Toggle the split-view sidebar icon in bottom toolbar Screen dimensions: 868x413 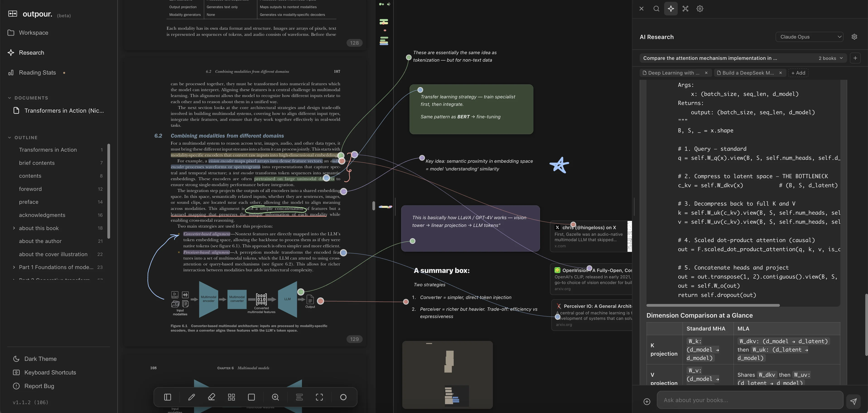click(167, 397)
